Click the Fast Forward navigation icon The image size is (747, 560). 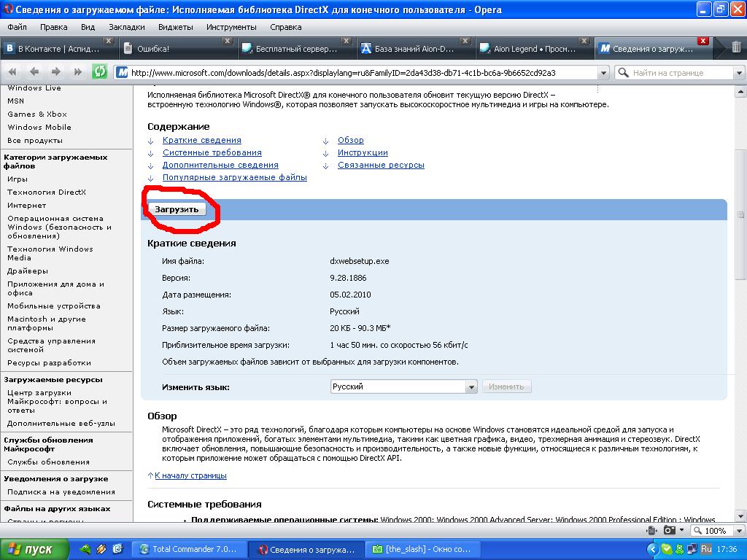[77, 72]
